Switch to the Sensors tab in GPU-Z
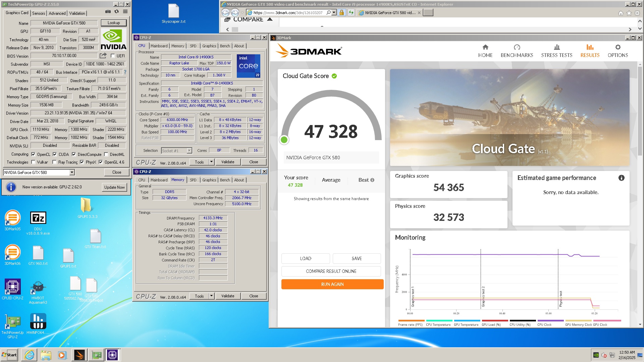Screen dimensions: 644x362 39,13
